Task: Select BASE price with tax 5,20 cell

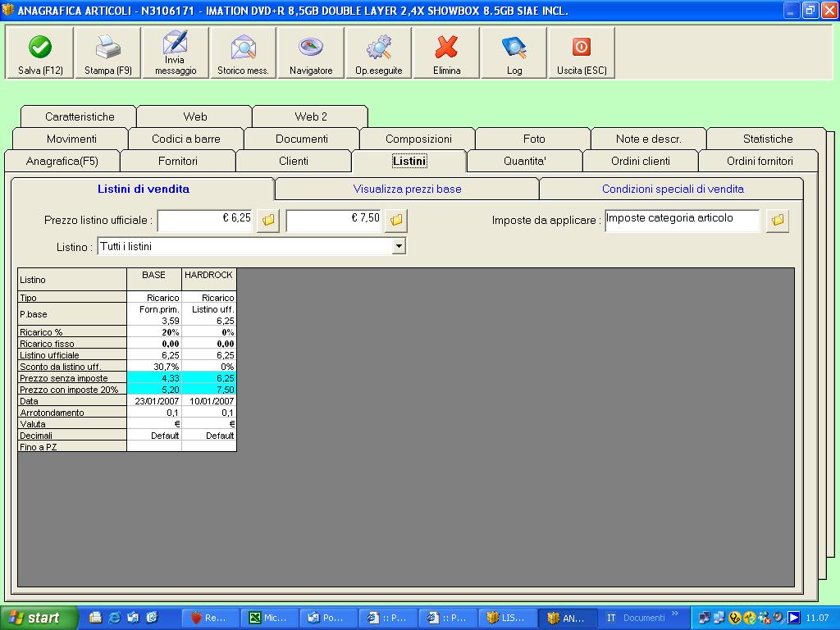Action: (x=153, y=390)
